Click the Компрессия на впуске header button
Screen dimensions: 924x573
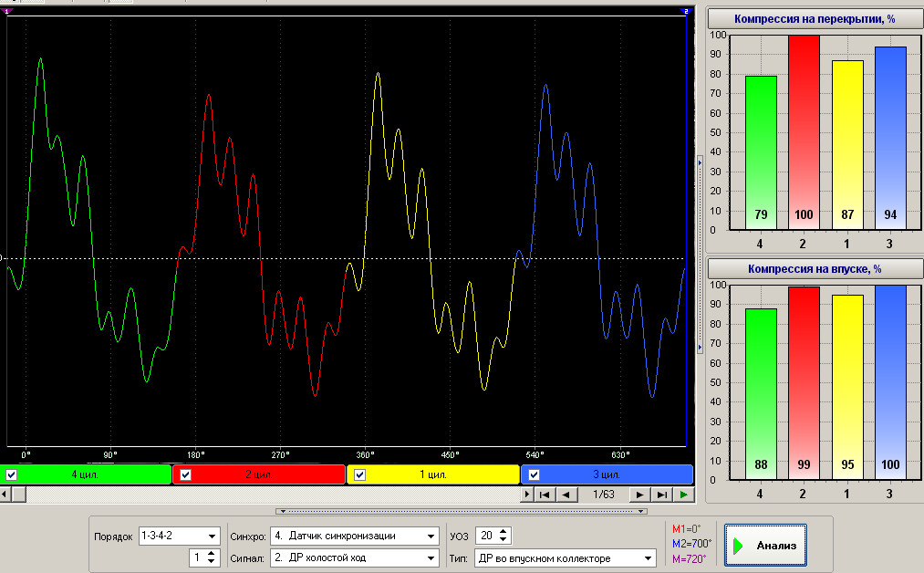[815, 269]
